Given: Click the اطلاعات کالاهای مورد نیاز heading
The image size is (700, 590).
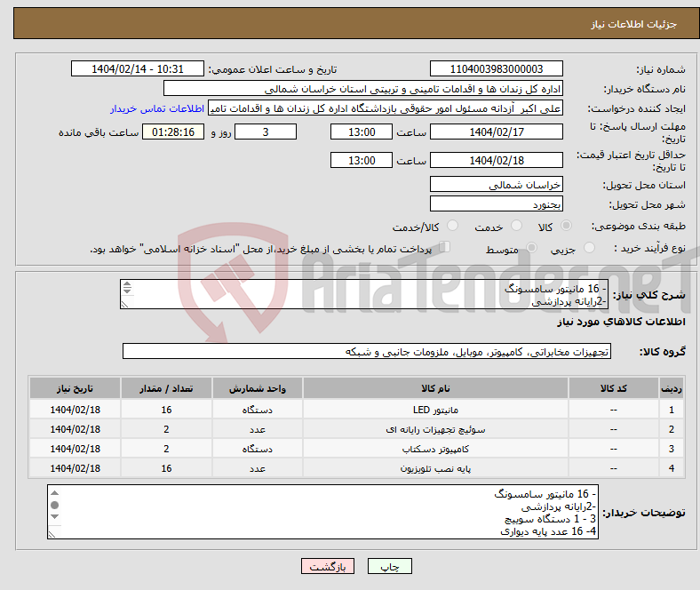Looking at the screenshot, I should click(621, 322).
